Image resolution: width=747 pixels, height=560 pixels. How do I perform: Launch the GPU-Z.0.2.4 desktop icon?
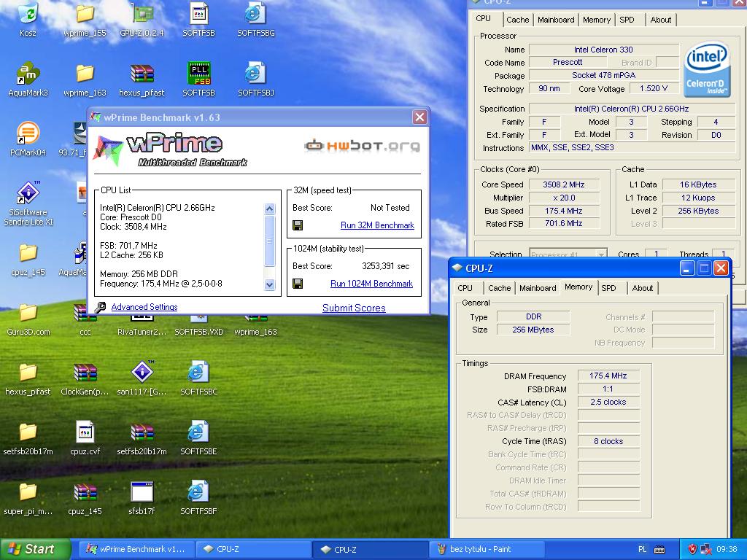(142, 14)
